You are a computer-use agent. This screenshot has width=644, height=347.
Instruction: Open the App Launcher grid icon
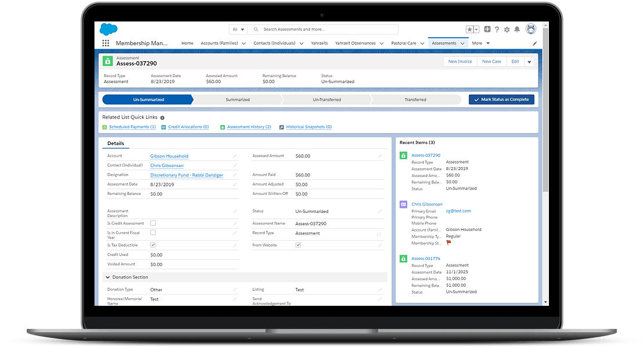[x=105, y=43]
